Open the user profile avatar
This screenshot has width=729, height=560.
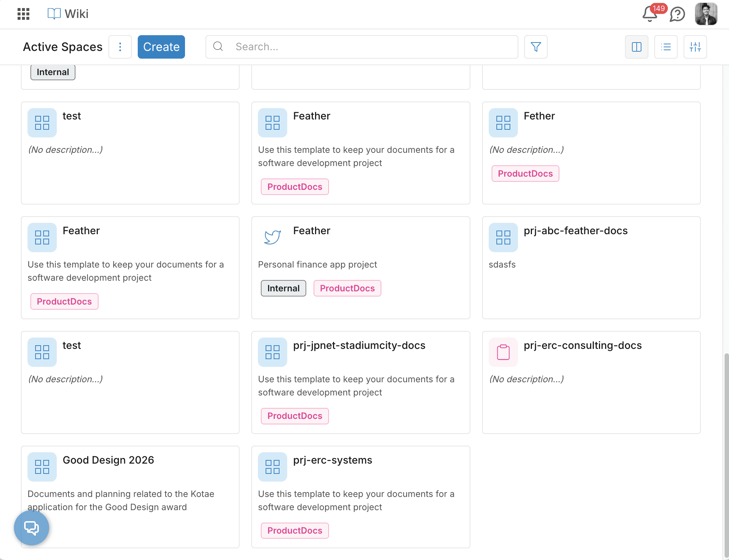(x=706, y=14)
